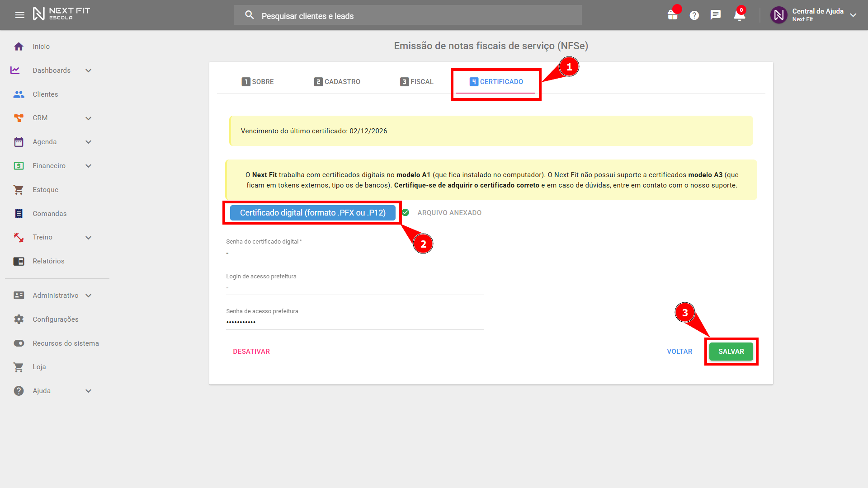Viewport: 868px width, 488px height.
Task: Expand the Administrativo submenu
Action: (x=89, y=296)
